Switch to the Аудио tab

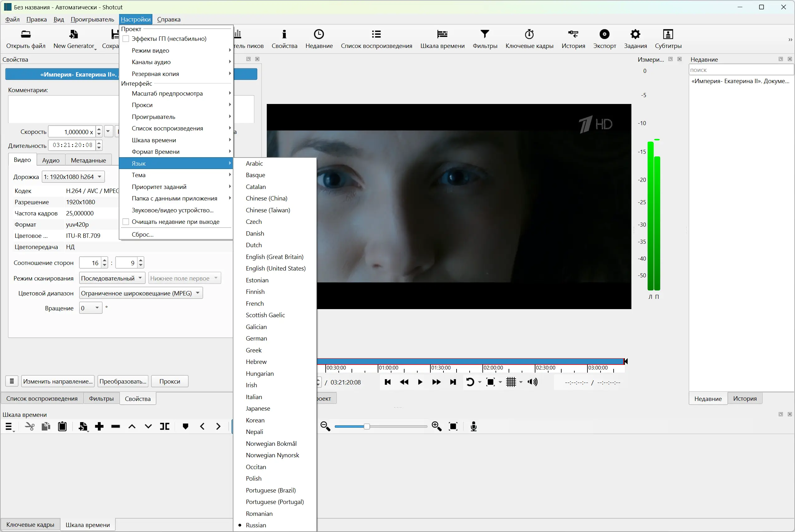(50, 160)
